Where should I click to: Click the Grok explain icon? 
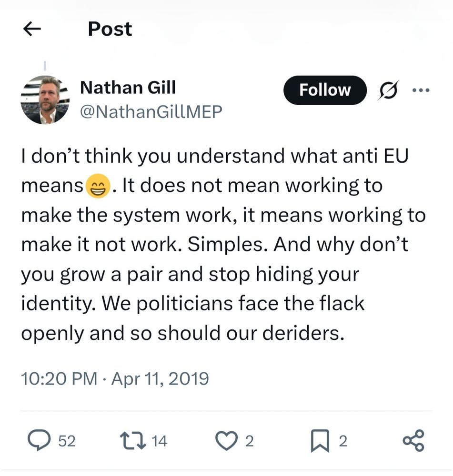click(387, 89)
